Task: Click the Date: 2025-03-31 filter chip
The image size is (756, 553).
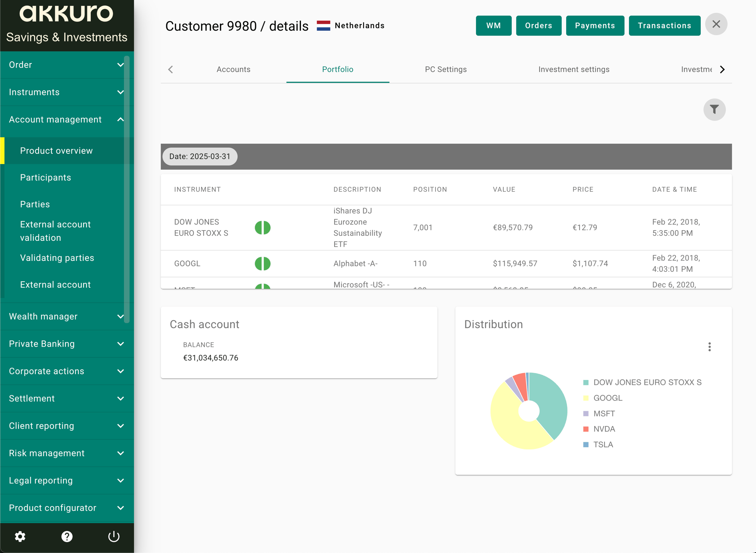Action: [x=200, y=156]
